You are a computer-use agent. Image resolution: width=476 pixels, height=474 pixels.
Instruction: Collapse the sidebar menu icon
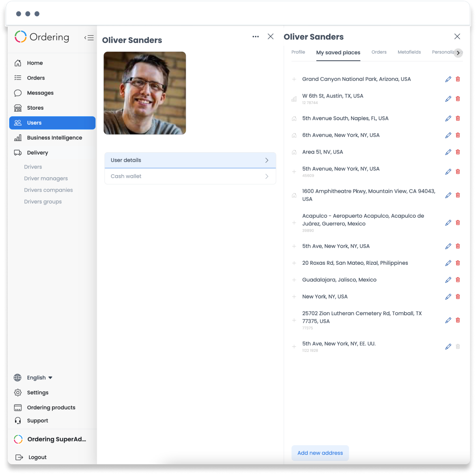[x=89, y=38]
